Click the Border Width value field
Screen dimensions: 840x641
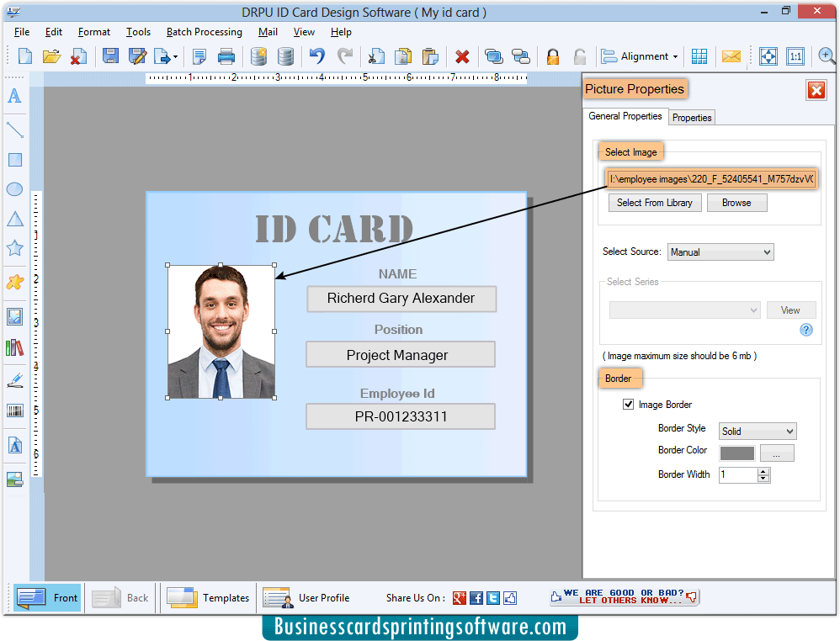(x=738, y=474)
